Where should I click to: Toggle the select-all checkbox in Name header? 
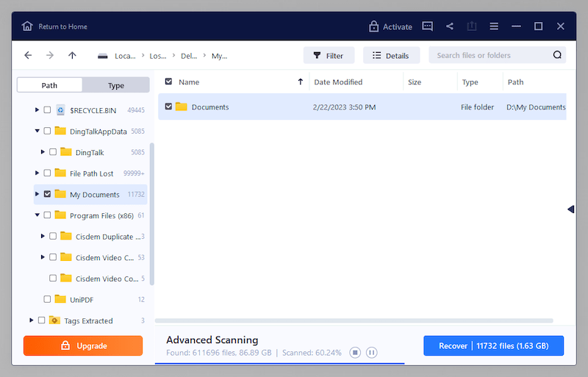(x=169, y=82)
